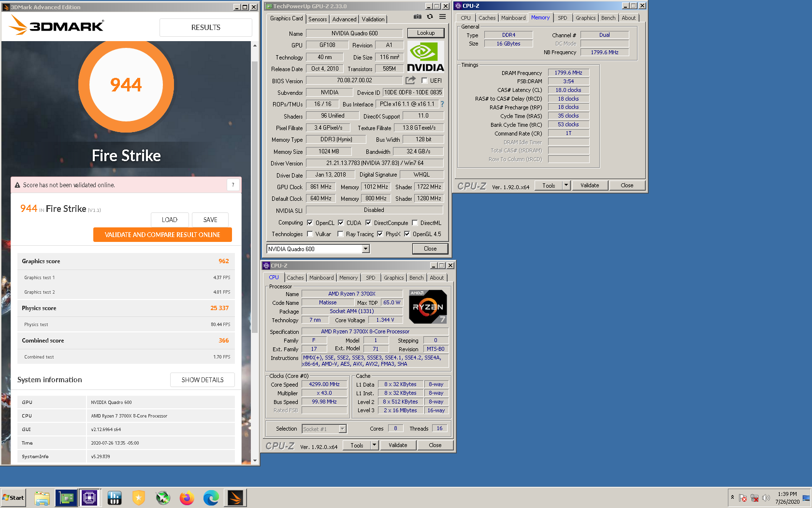Toggle the DirectCompute checkbox
This screenshot has height=508, width=812.
(x=368, y=223)
